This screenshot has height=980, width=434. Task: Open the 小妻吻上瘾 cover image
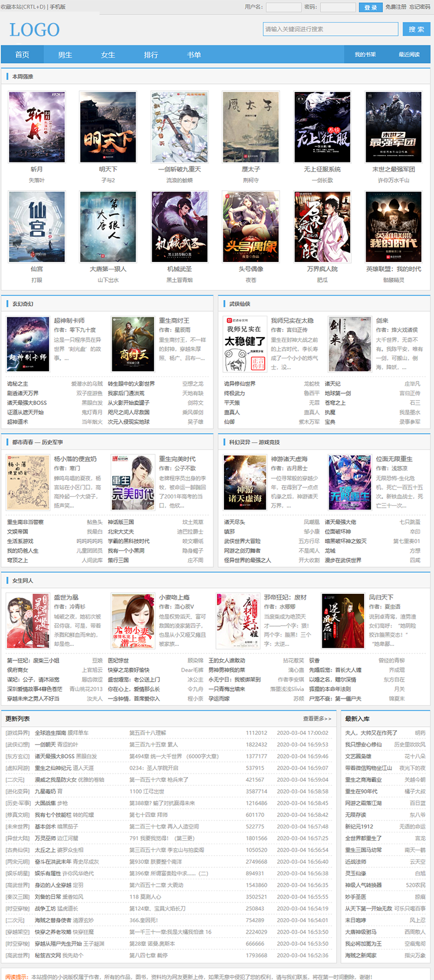point(133,621)
